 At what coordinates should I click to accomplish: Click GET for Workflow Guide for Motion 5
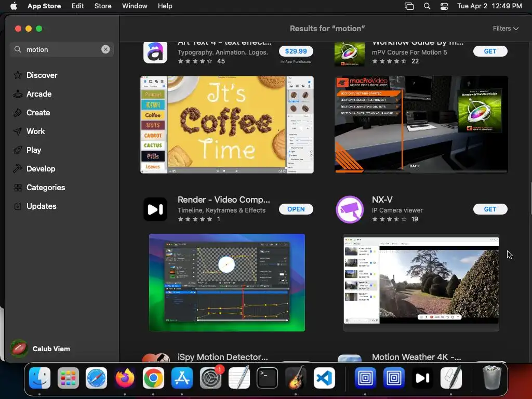coord(490,51)
